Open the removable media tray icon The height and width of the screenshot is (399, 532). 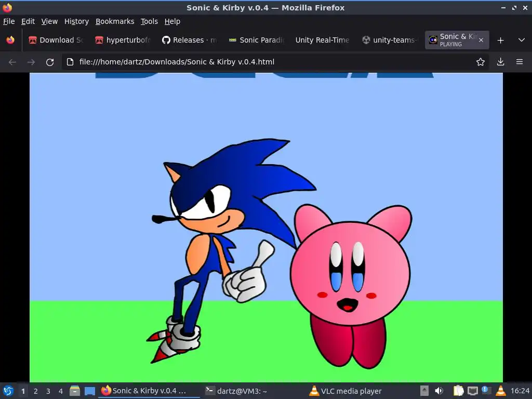coord(424,391)
